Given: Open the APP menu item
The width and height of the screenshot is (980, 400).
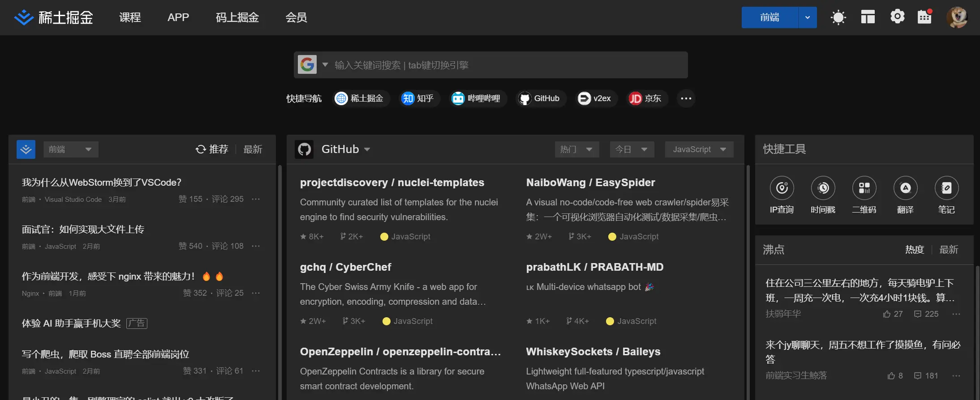Looking at the screenshot, I should click(178, 17).
